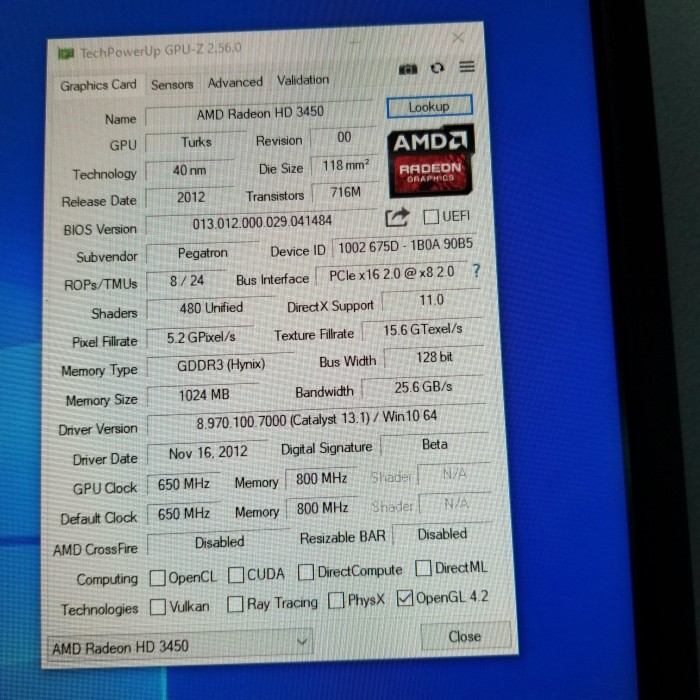Click the Bandwidth field 25.6 GB/s
This screenshot has width=700, height=700.
click(423, 387)
